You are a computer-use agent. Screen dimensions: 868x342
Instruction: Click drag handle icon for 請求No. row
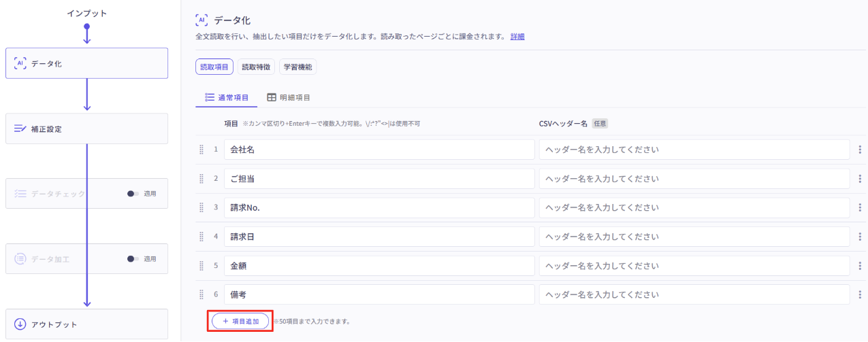pyautogui.click(x=202, y=208)
